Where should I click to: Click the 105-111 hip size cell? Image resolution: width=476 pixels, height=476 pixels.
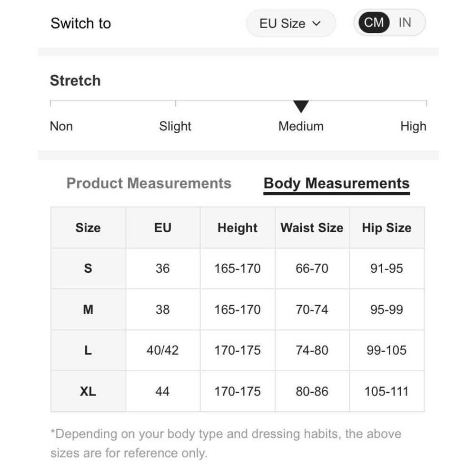pyautogui.click(x=387, y=391)
